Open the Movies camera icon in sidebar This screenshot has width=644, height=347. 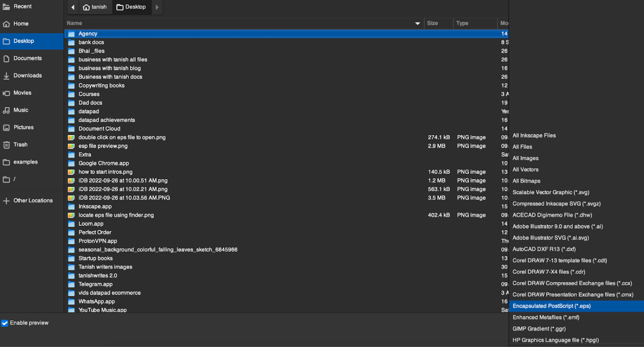[x=6, y=93]
